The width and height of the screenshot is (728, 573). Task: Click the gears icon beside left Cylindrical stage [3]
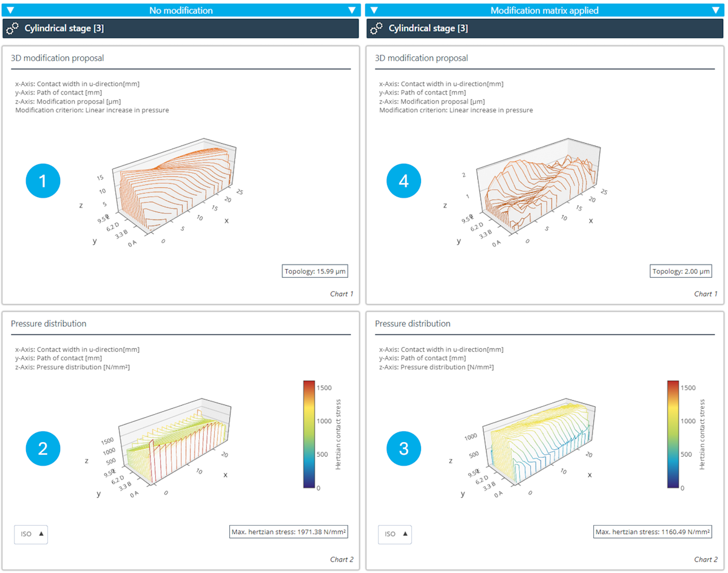13,28
